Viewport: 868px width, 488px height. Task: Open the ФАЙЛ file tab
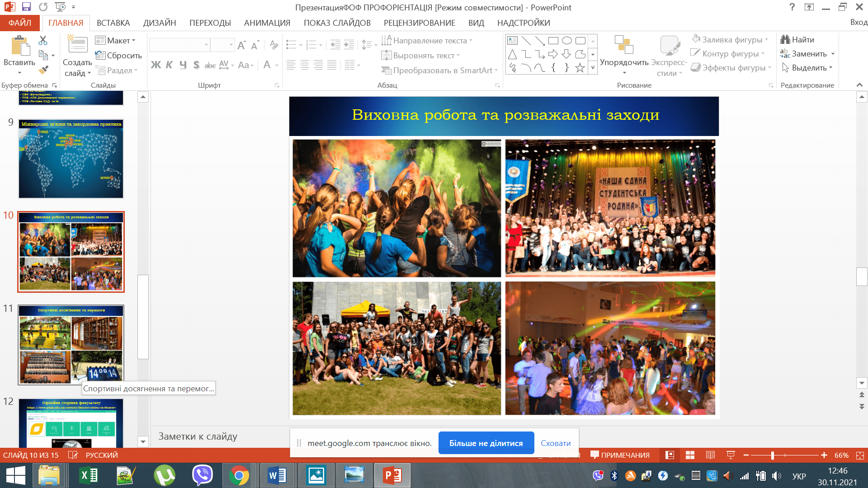[20, 23]
